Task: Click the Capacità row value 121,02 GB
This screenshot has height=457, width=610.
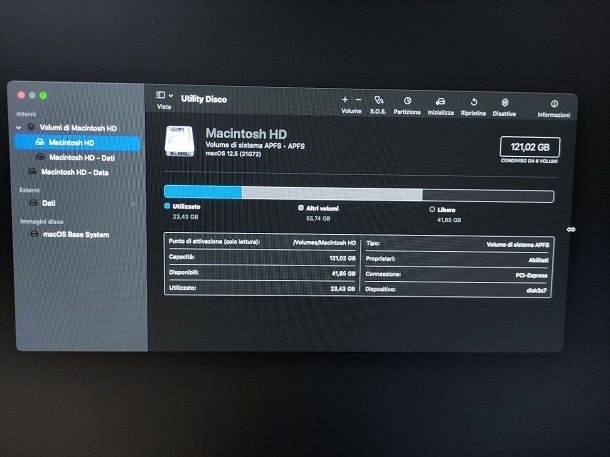Action: (342, 258)
